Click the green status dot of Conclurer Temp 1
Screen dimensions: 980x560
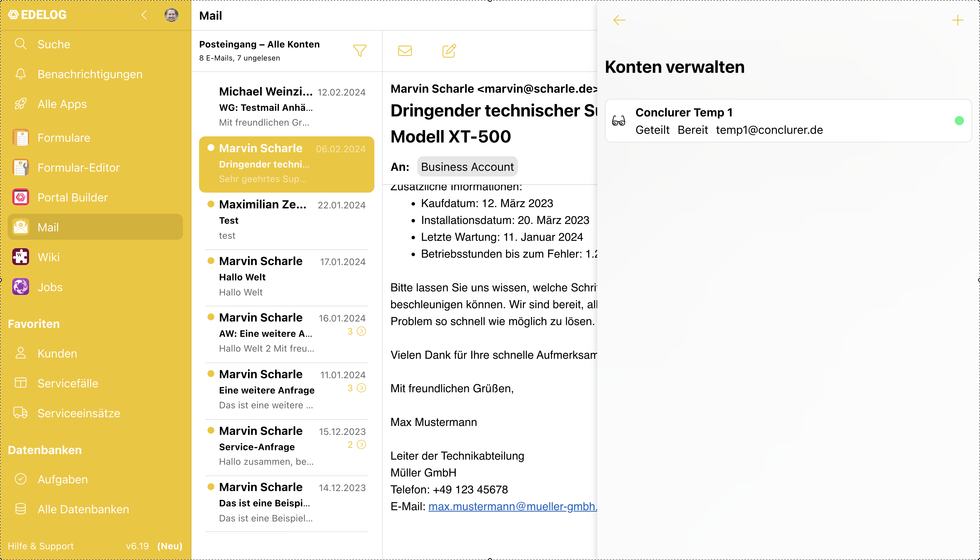[x=959, y=121]
